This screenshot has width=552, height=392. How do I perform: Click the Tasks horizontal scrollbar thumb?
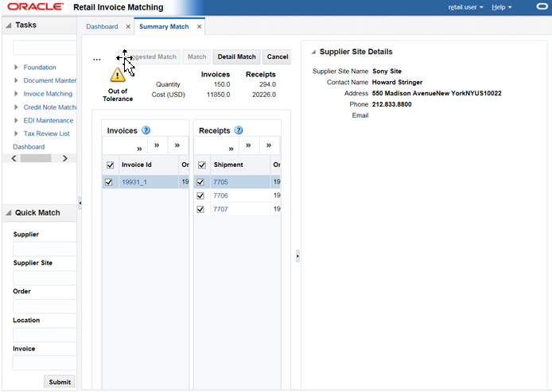coord(36,158)
